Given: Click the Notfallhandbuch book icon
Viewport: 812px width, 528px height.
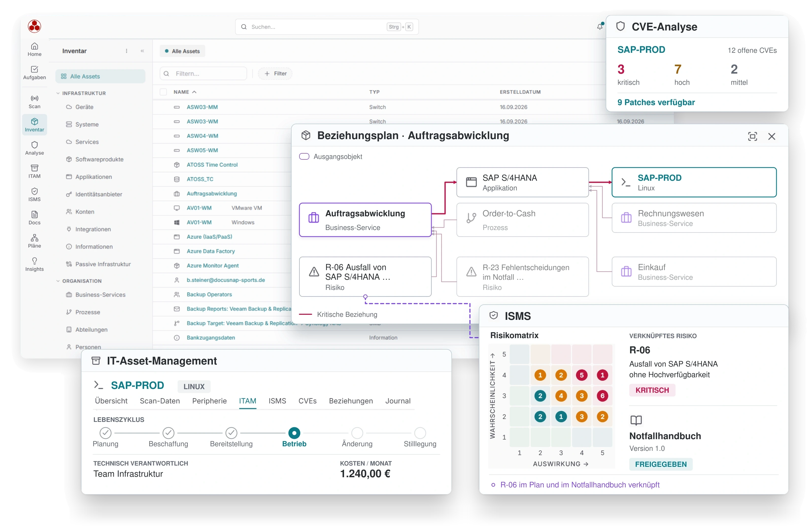Looking at the screenshot, I should click(636, 420).
